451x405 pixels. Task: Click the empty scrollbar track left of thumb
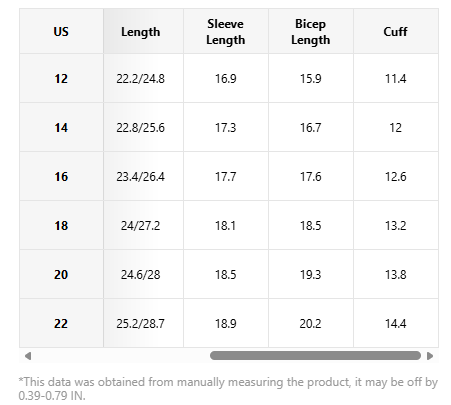point(122,356)
